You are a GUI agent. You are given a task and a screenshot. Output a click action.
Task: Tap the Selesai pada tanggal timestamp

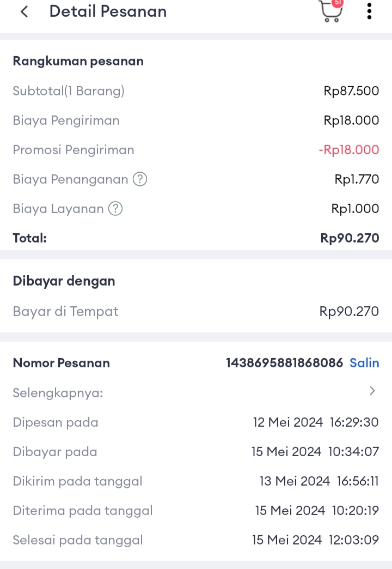pos(315,540)
